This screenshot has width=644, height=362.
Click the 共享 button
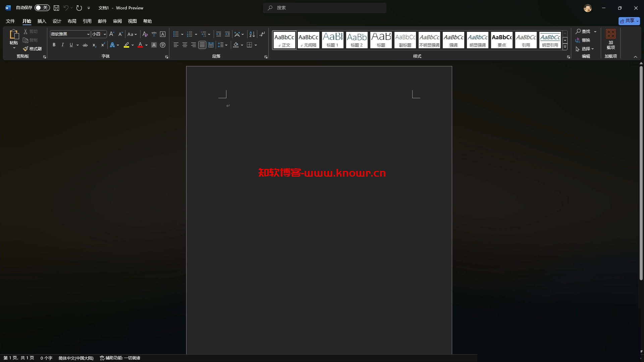[629, 21]
